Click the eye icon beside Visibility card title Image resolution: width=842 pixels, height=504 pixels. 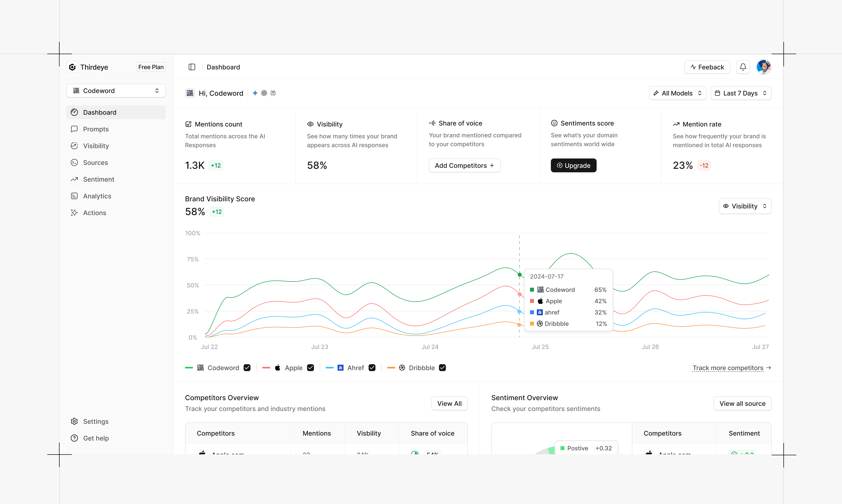point(310,124)
